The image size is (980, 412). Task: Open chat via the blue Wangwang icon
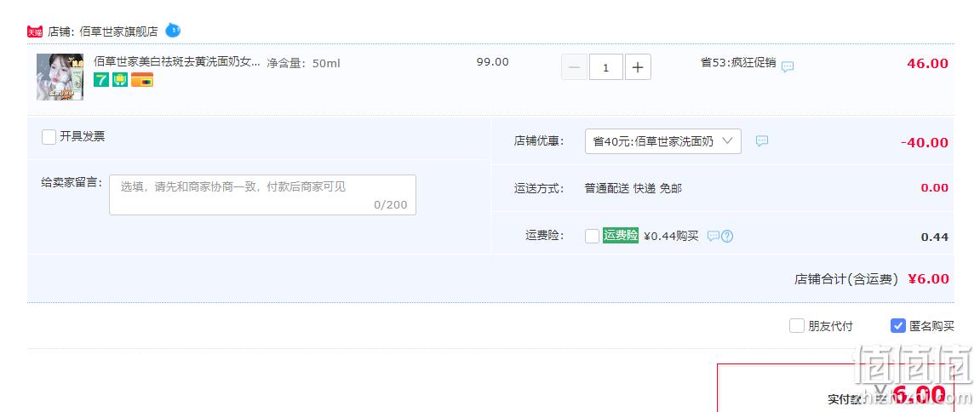click(x=173, y=30)
